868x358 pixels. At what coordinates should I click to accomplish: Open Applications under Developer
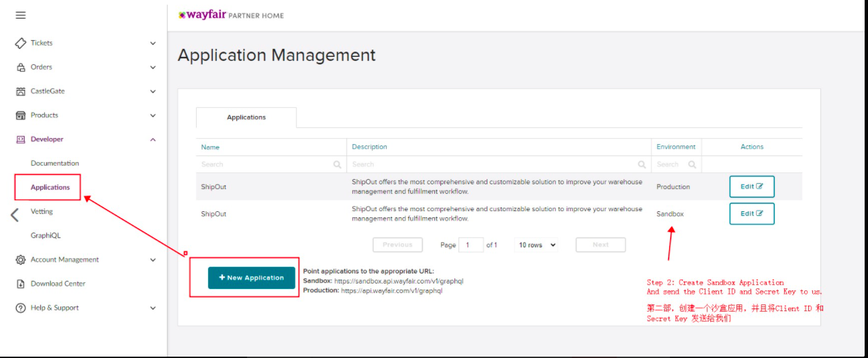pyautogui.click(x=50, y=187)
